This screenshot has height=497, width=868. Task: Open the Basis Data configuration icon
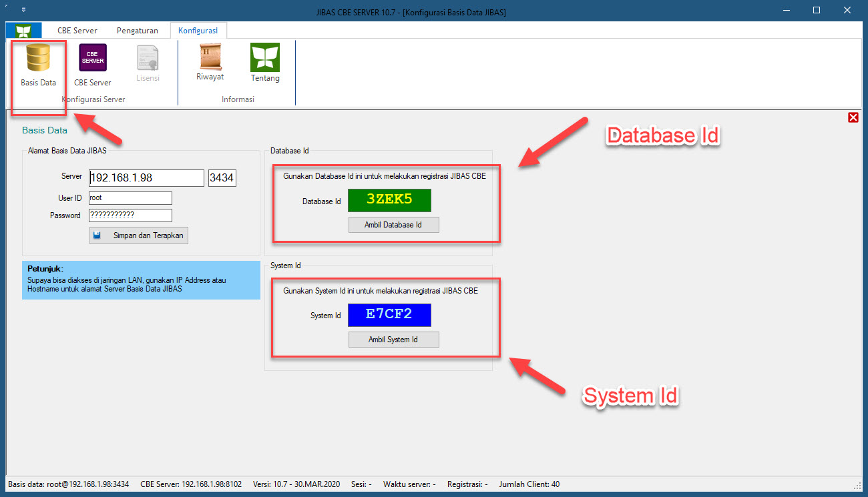coord(37,63)
